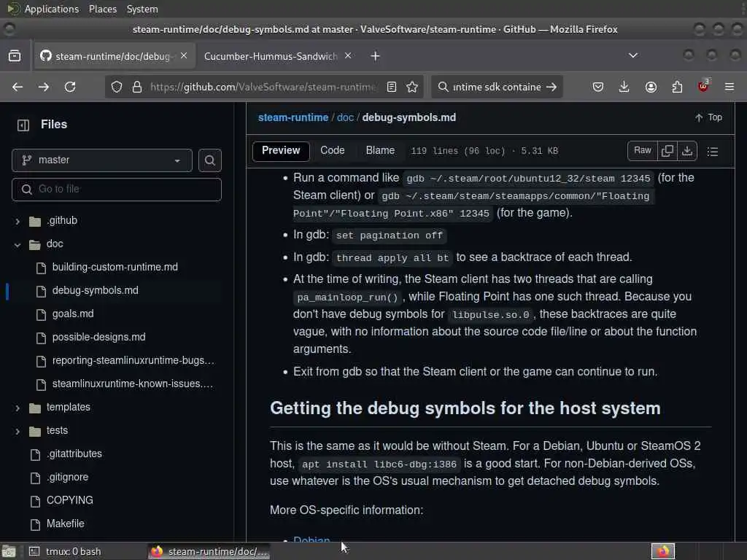Click the URL address bar
The width and height of the screenshot is (747, 560).
263,87
